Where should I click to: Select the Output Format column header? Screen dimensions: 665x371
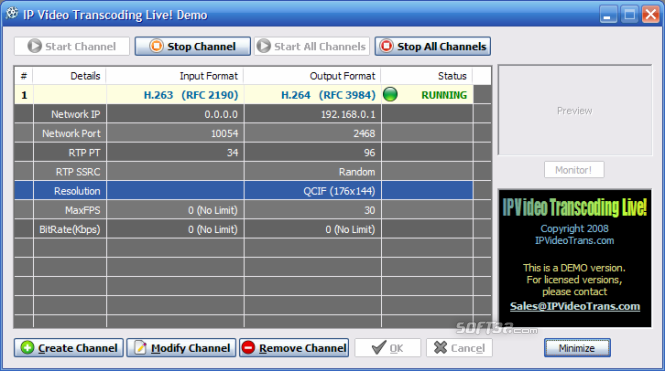click(x=312, y=76)
